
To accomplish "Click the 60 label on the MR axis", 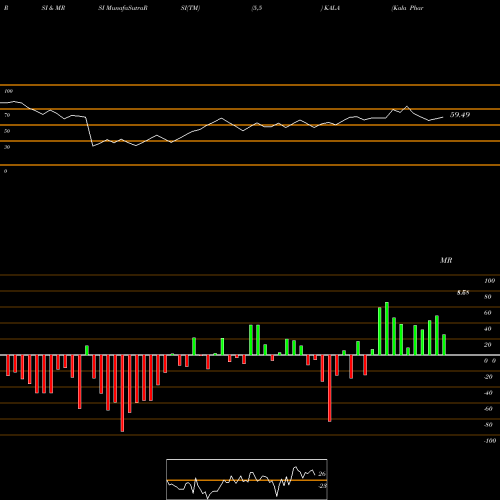I will point(488,313).
